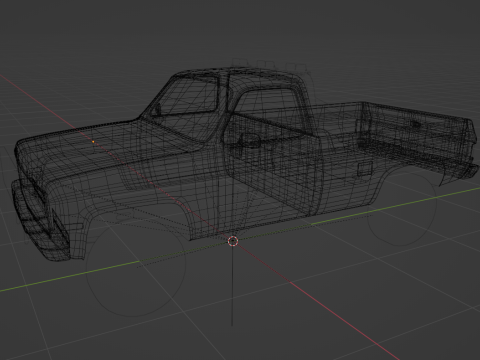Click the 3D cursor on the grid floor

point(233,241)
